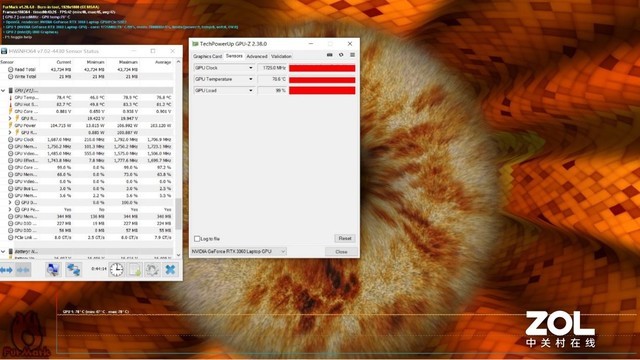Click the HWiNFO scrollbar up arrow
The image size is (640, 360).
[x=178, y=62]
